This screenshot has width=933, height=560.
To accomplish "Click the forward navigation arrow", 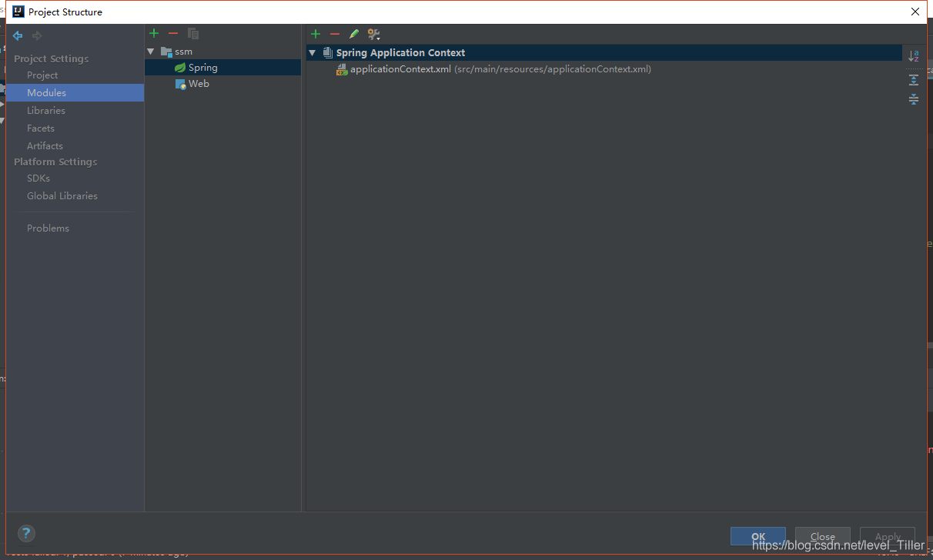I will point(37,35).
